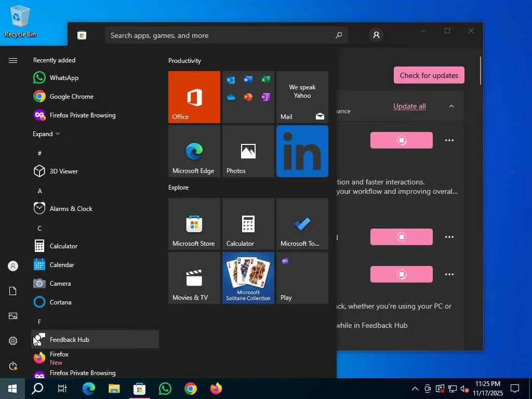532x399 pixels.
Task: Open more options for the third update
Action: [449, 274]
